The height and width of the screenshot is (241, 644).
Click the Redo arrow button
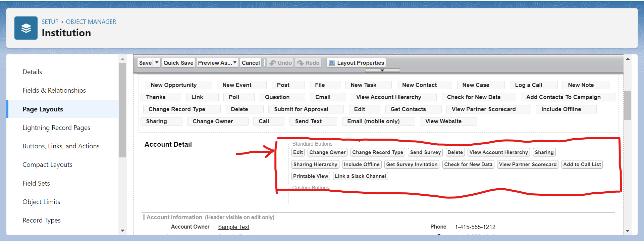(308, 63)
